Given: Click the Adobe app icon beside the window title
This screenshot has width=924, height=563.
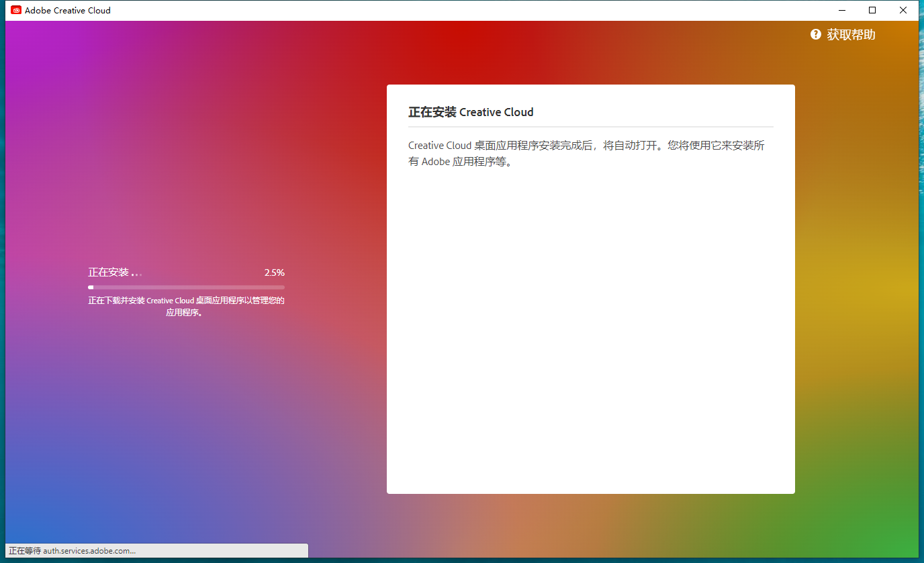Looking at the screenshot, I should [x=15, y=10].
